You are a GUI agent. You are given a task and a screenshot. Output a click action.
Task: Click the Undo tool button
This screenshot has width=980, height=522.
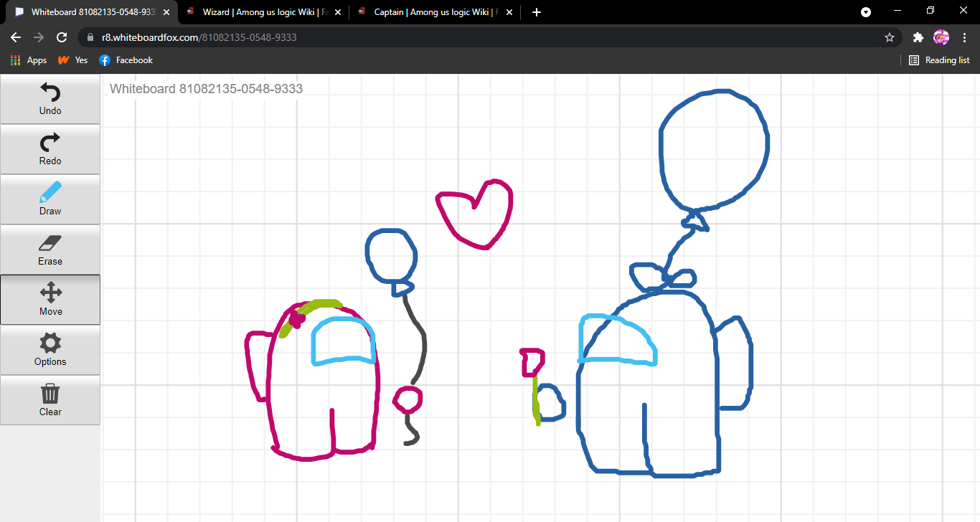click(x=50, y=99)
